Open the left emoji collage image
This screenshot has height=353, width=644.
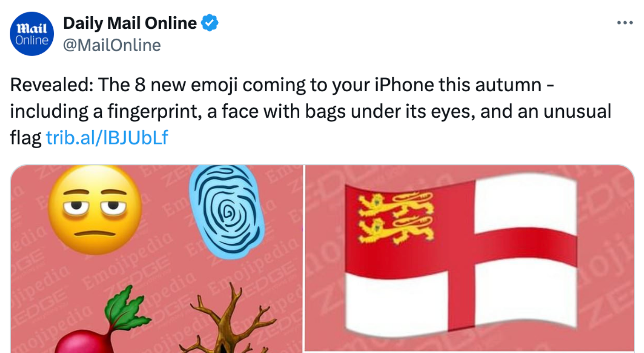pos(157,259)
